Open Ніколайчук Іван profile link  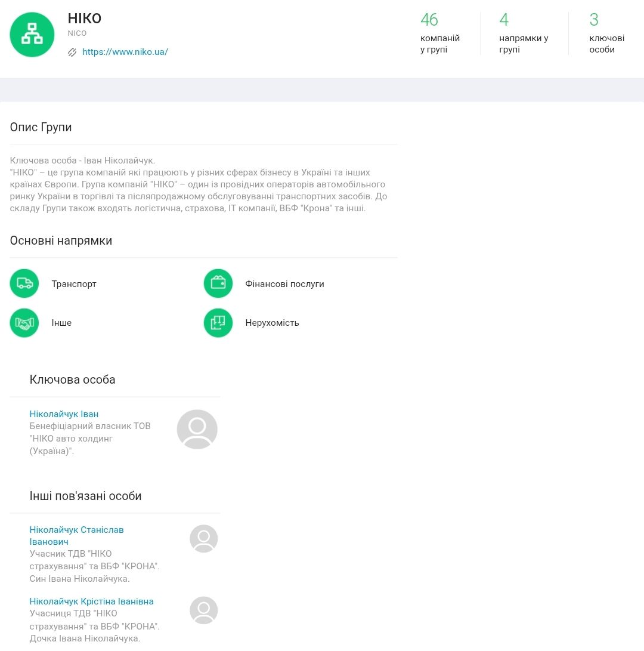(x=64, y=414)
